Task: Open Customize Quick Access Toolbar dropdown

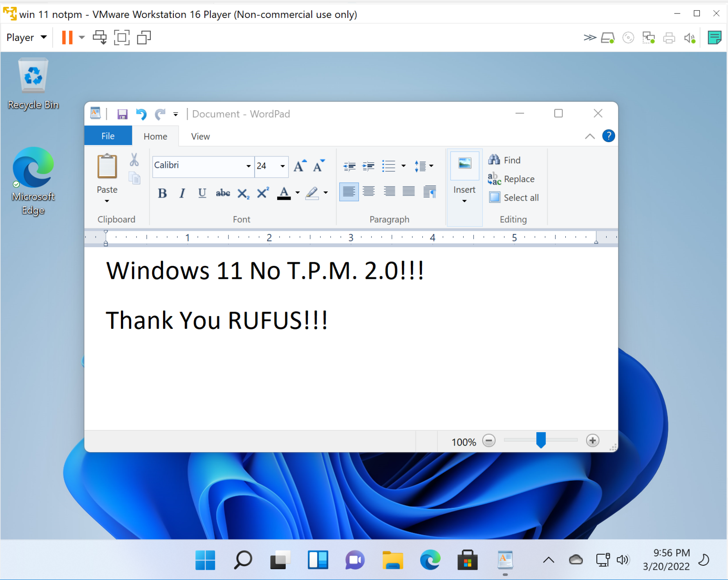Action: tap(176, 114)
